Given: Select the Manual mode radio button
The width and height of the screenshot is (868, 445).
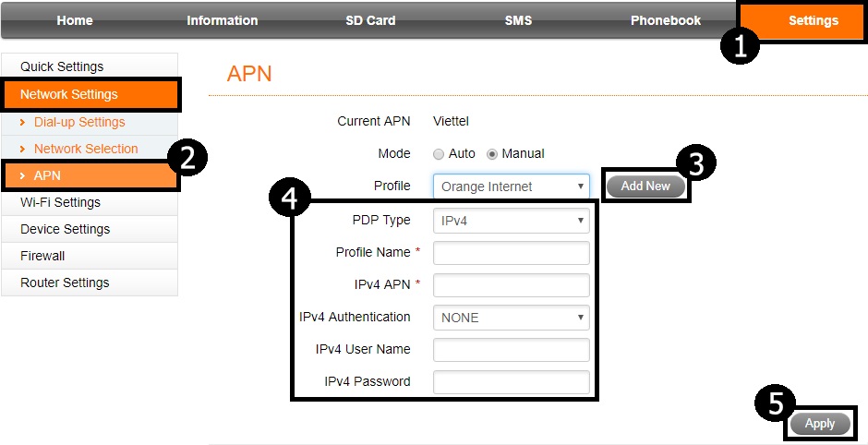Looking at the screenshot, I should coord(492,154).
